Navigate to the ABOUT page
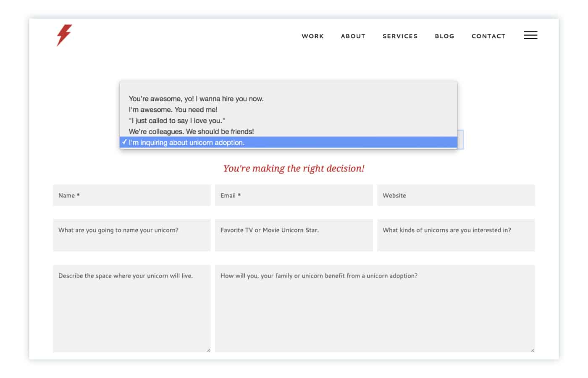 click(x=353, y=36)
